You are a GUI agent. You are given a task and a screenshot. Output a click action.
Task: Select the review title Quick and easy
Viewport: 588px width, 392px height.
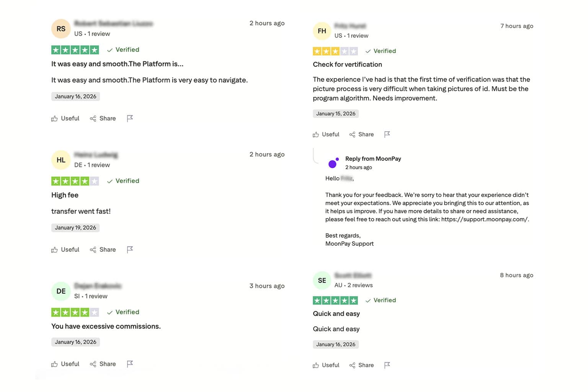click(336, 314)
